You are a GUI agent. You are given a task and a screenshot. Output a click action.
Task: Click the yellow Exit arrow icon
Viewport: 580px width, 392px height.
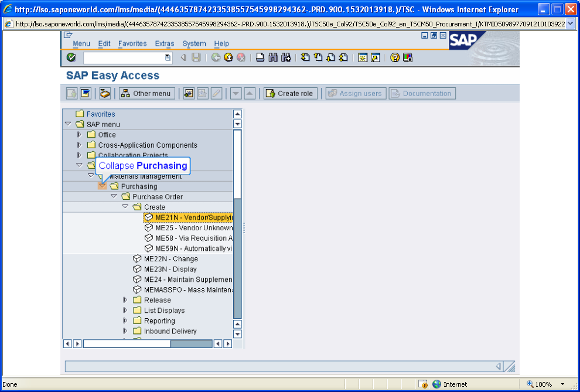[x=228, y=57]
